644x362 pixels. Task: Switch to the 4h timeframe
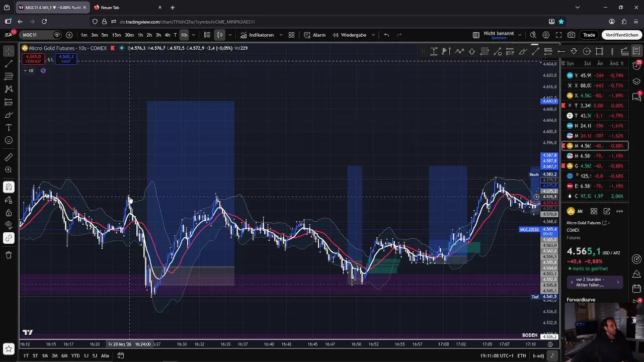(x=167, y=35)
